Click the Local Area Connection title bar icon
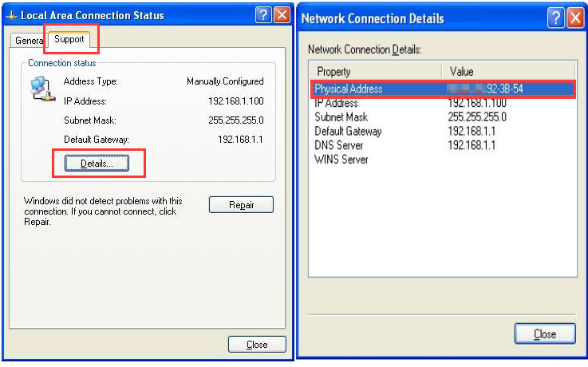The image size is (588, 367). pyautogui.click(x=11, y=15)
